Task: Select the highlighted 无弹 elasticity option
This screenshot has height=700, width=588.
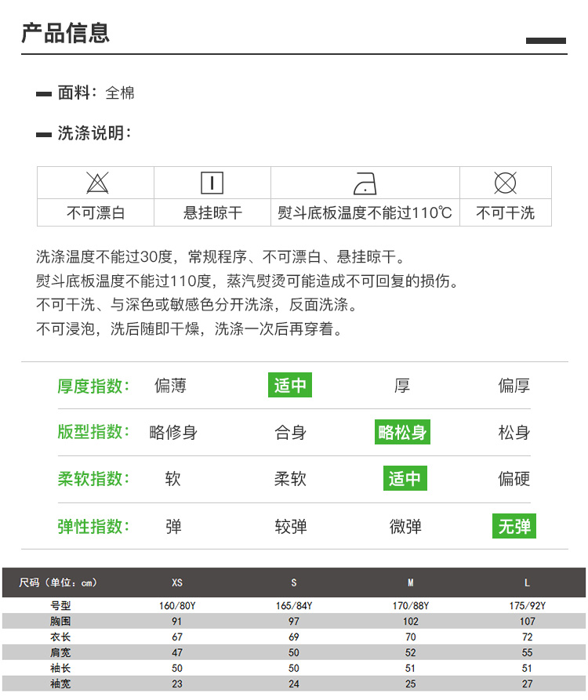Action: click(x=515, y=526)
